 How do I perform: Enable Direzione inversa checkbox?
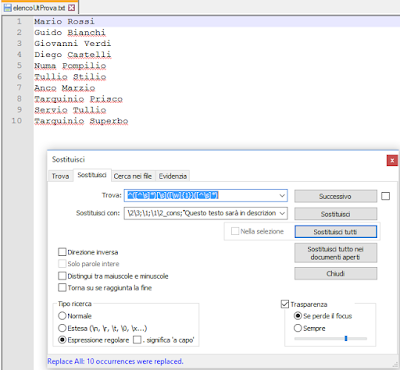(x=62, y=252)
